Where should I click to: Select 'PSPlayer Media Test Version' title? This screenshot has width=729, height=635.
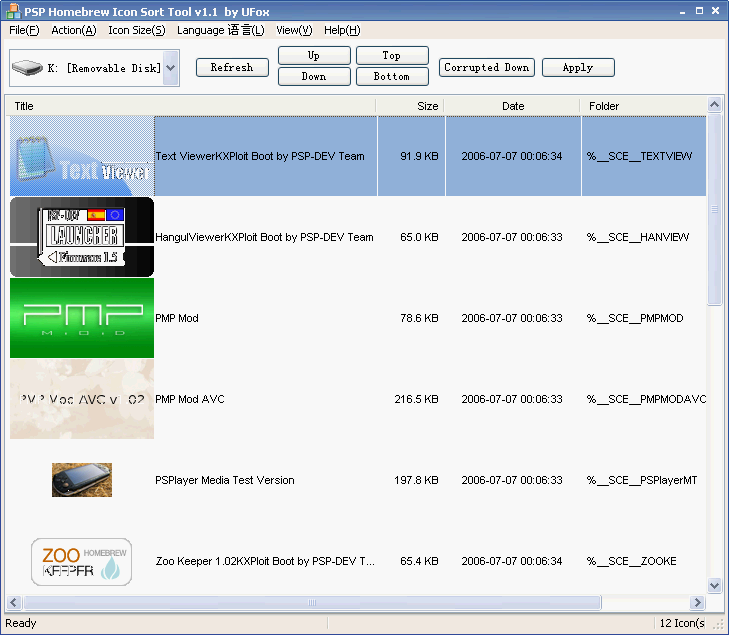(x=225, y=480)
